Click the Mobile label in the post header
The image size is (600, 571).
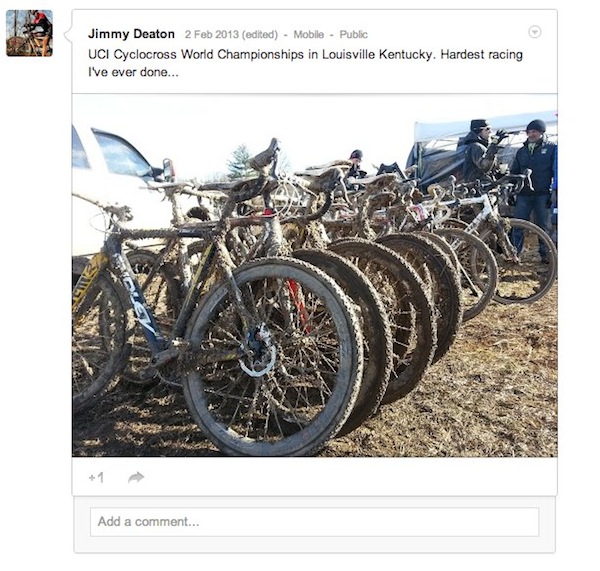click(x=308, y=34)
